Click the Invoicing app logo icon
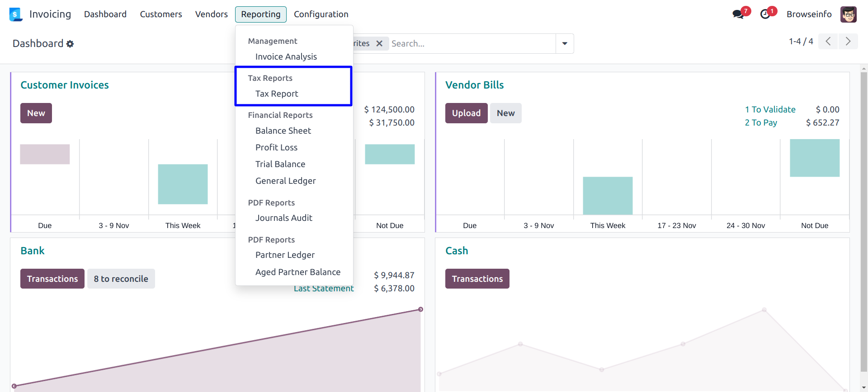Viewport: 868px width, 392px height. pyautogui.click(x=15, y=14)
